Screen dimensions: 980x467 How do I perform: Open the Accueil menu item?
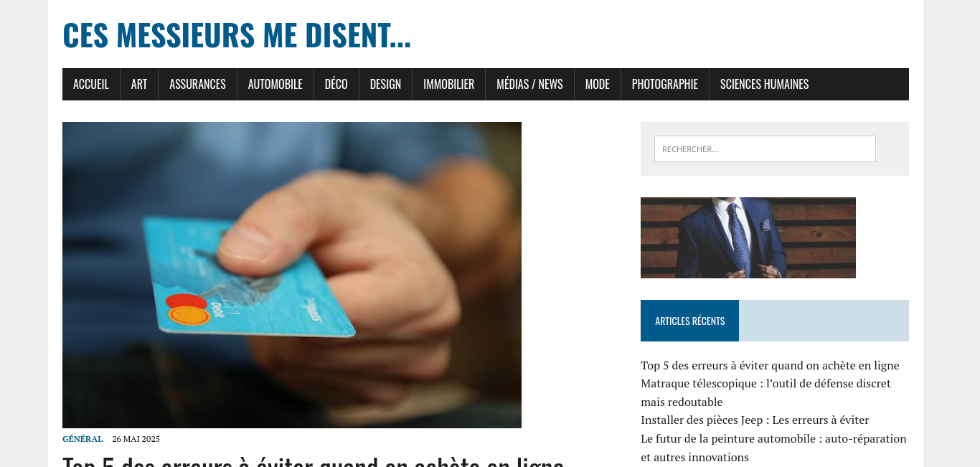91,84
